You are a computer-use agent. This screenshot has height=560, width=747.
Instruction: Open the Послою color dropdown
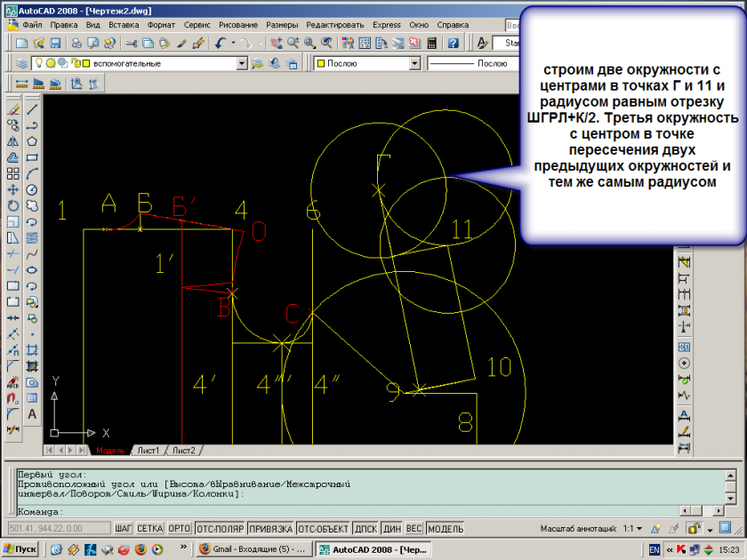(x=412, y=64)
